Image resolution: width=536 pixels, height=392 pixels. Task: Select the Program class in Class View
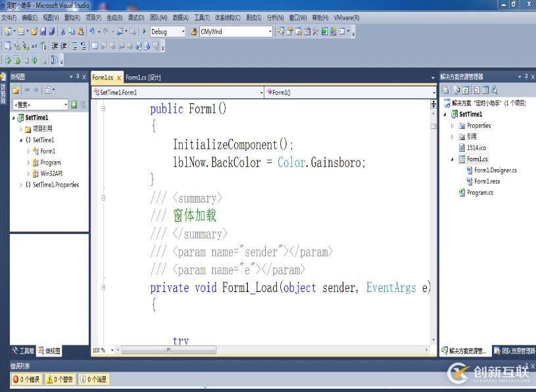[50, 162]
